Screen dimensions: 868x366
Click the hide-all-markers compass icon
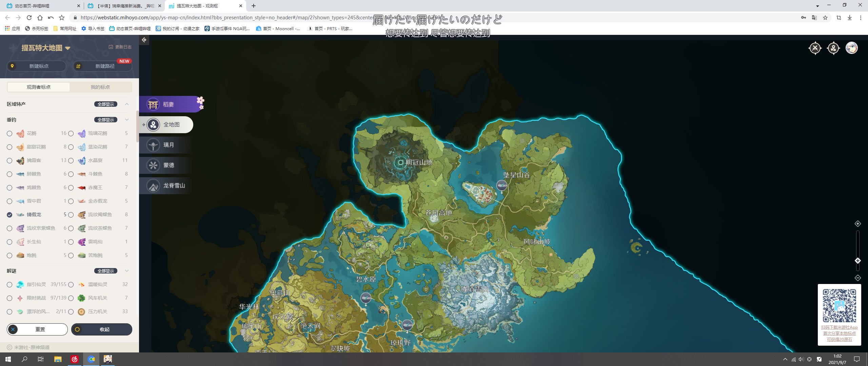click(815, 48)
